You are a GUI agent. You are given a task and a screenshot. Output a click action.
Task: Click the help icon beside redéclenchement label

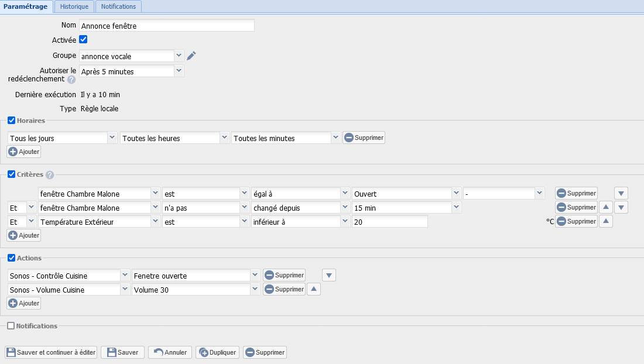point(71,80)
